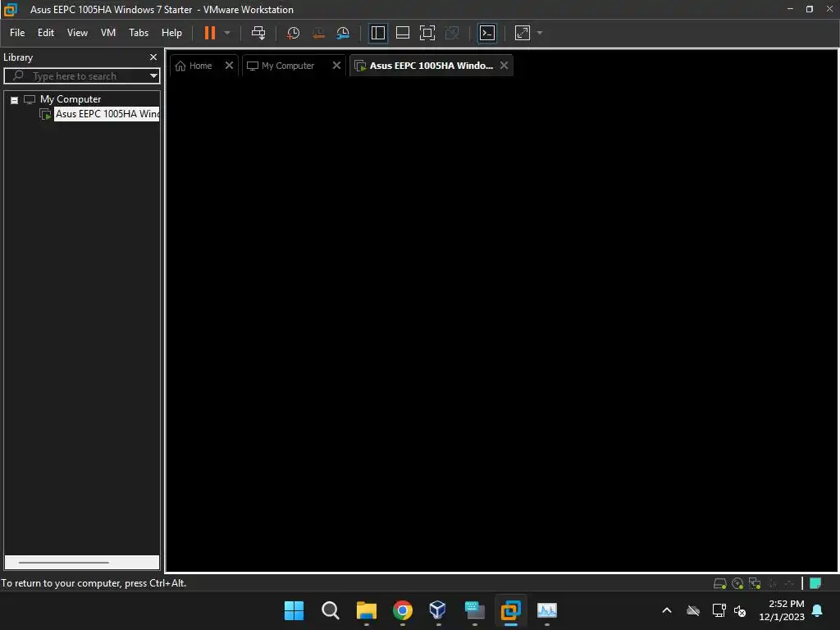The height and width of the screenshot is (630, 840).
Task: Open the computer-with-keyboard taskbar app icon
Action: click(x=475, y=610)
